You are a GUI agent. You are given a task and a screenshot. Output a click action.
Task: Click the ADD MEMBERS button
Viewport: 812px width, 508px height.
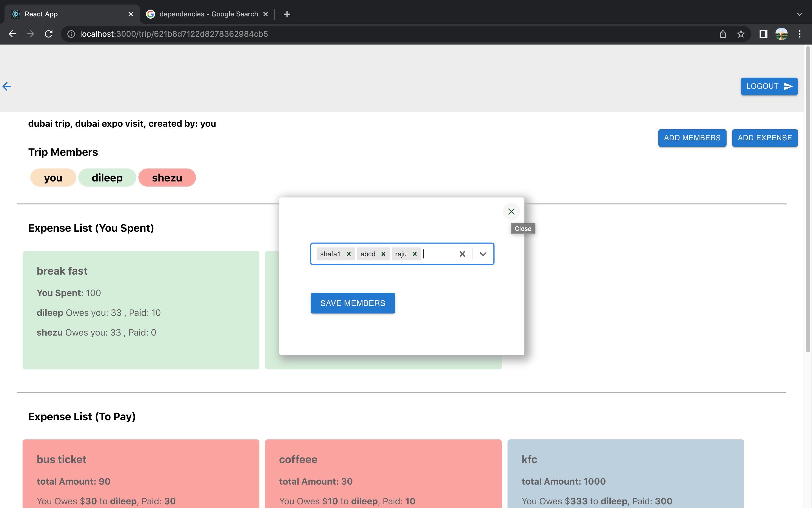point(692,138)
